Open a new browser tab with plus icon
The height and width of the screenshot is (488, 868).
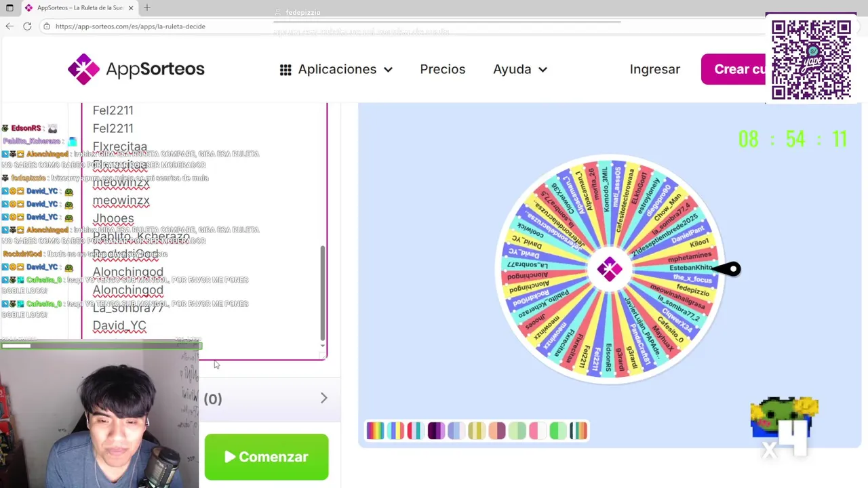tap(147, 7)
